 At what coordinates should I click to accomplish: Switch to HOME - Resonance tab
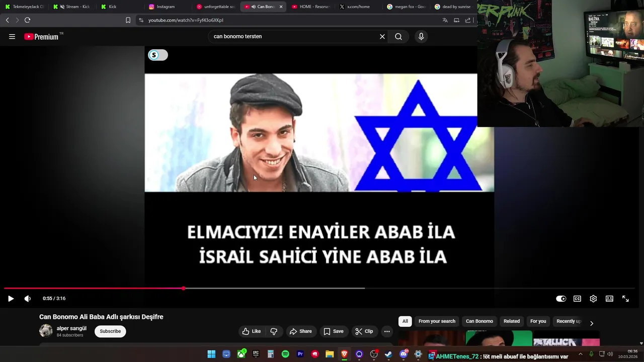[311, 7]
